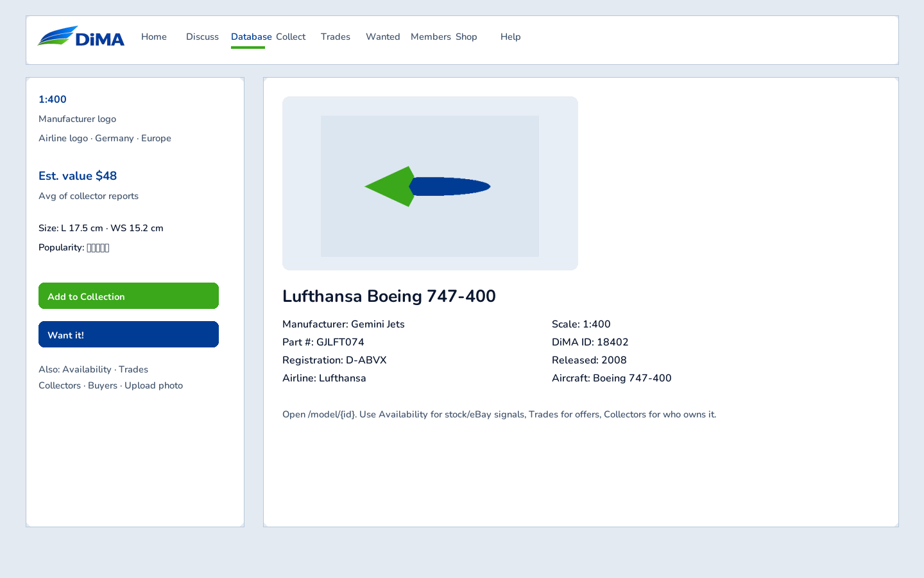924x578 pixels.
Task: Click Scale: 1:400 detail
Action: (581, 324)
